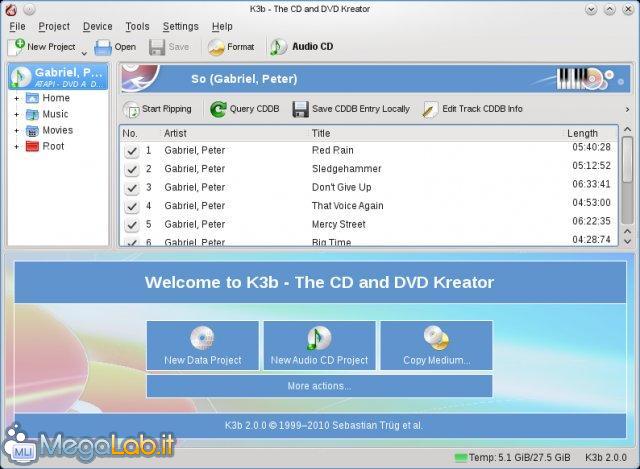640x469 pixels.
Task: Click the red Root folder icon
Action: coord(32,146)
